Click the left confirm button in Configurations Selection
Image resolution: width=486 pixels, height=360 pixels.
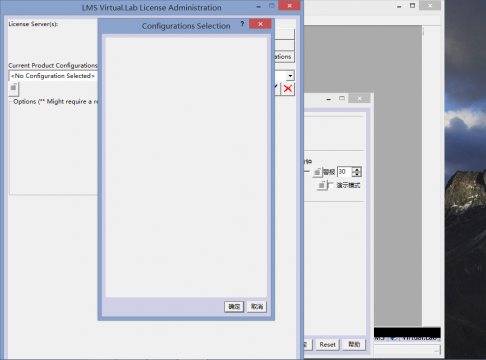(x=234, y=306)
